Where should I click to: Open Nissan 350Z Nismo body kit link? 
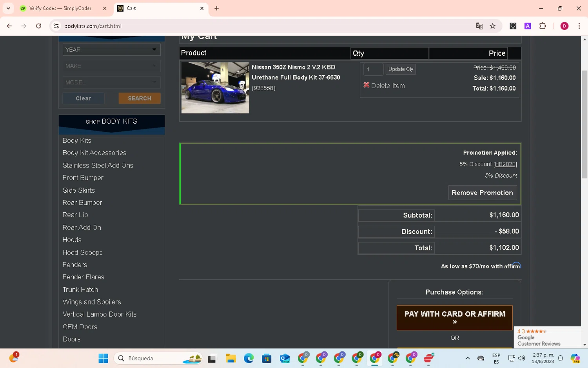296,72
